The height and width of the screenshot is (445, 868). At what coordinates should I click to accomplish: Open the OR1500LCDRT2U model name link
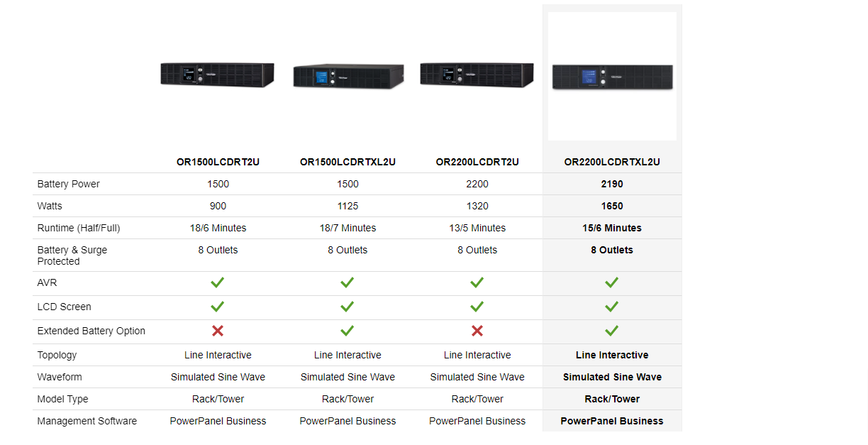218,162
